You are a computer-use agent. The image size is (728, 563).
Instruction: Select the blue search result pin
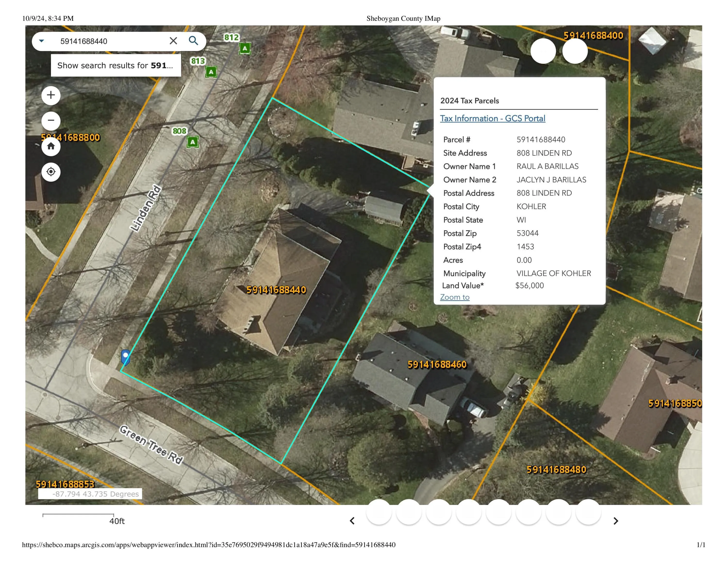(x=125, y=357)
